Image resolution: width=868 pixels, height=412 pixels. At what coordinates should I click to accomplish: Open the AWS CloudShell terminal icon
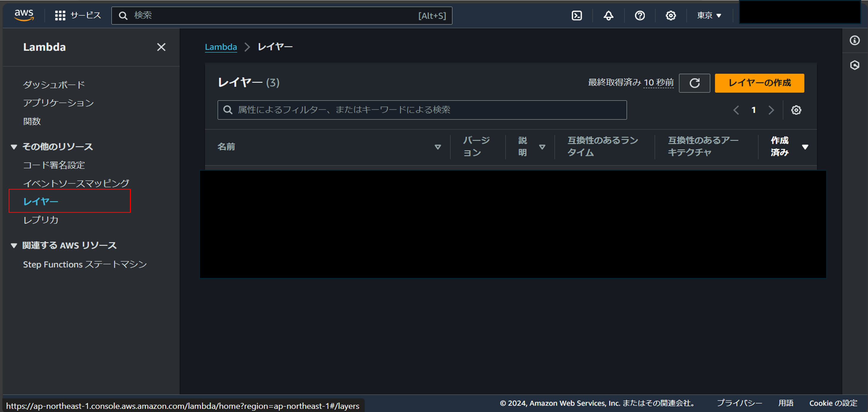coord(576,15)
